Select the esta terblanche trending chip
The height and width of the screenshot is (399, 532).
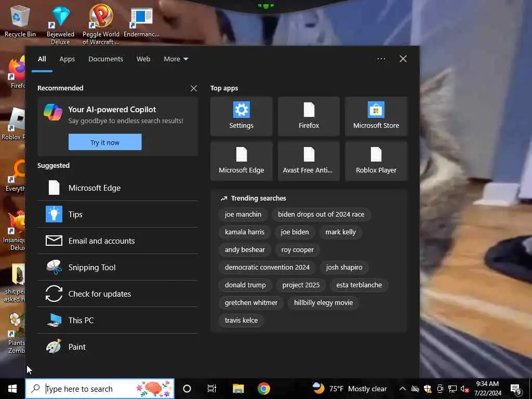[359, 285]
